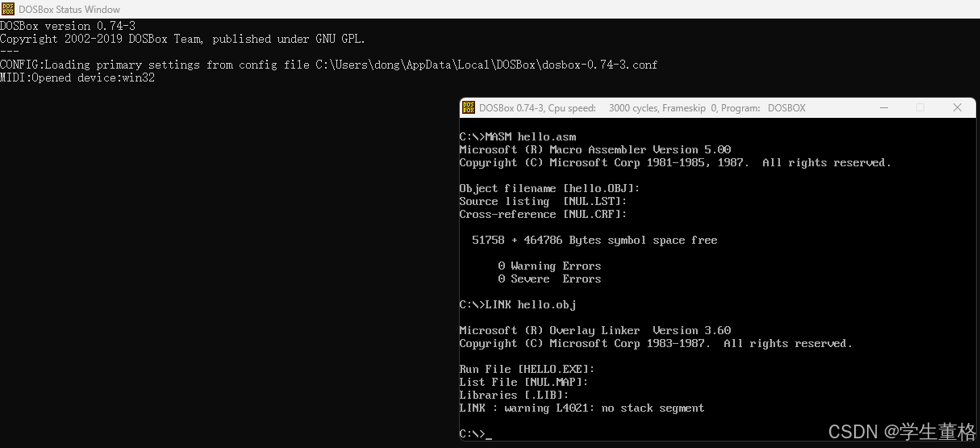Click 'DOSBox version 0.74-3' in status window
This screenshot has width=980, height=448.
[x=68, y=26]
